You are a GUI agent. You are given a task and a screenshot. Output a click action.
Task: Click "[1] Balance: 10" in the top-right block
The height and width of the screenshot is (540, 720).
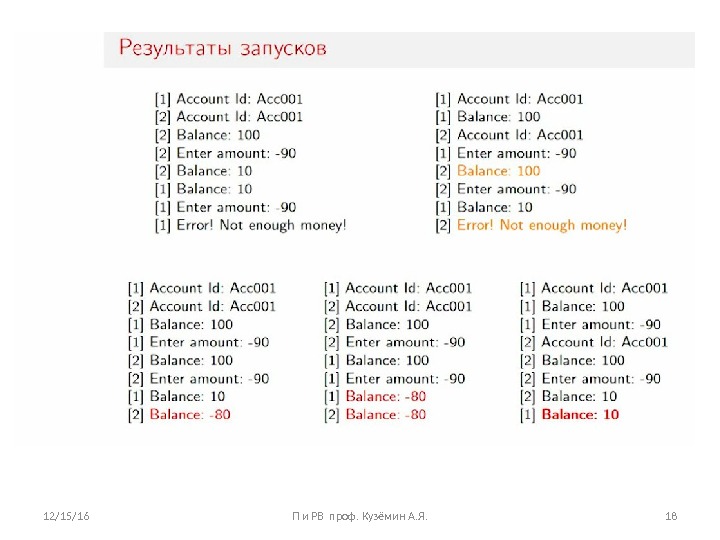485,207
